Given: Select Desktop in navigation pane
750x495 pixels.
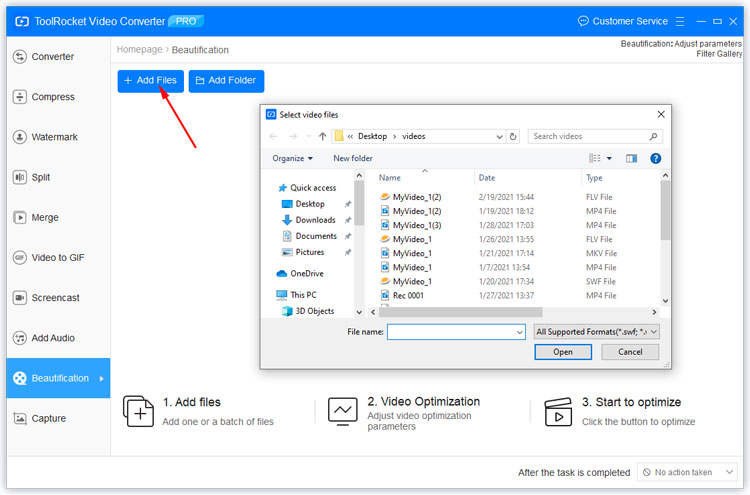Looking at the screenshot, I should (303, 204).
